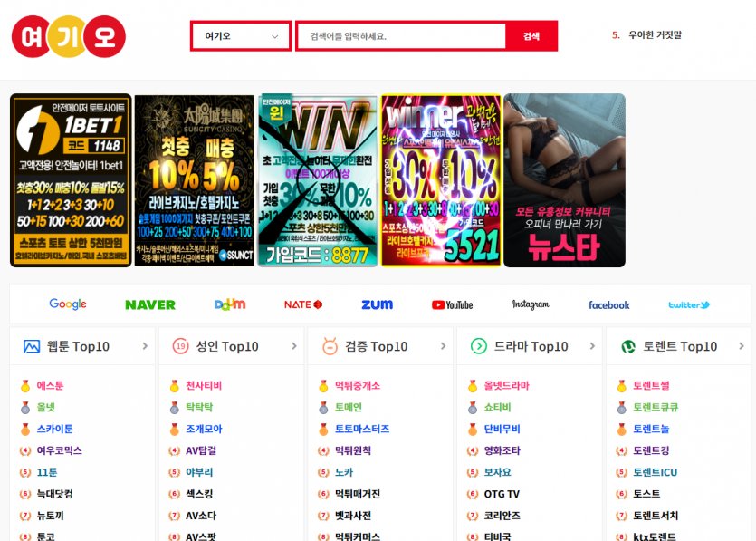
Task: Click the 여기오 site logo
Action: click(69, 36)
